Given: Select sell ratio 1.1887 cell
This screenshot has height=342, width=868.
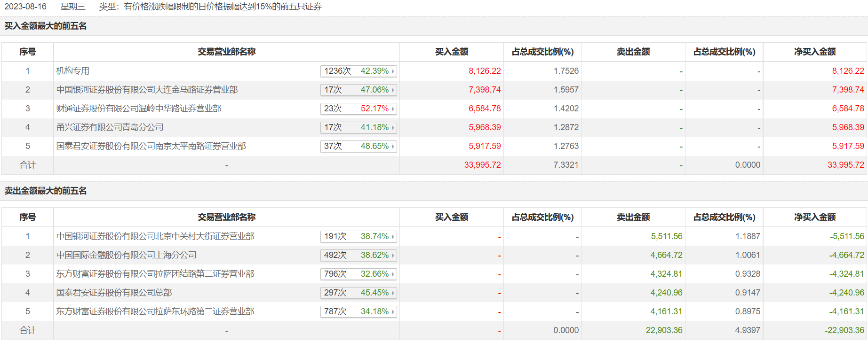Looking at the screenshot, I should pyautogui.click(x=748, y=236).
